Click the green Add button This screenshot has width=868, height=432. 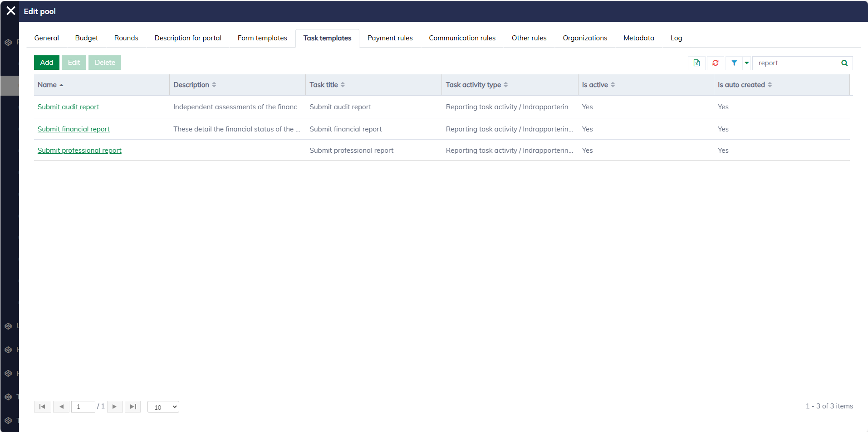click(x=47, y=63)
